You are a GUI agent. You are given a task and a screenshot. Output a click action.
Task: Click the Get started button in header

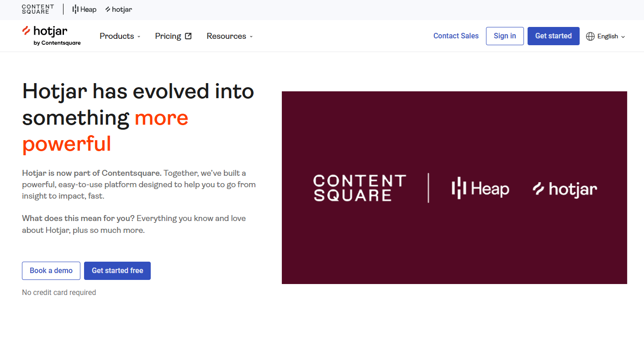554,36
